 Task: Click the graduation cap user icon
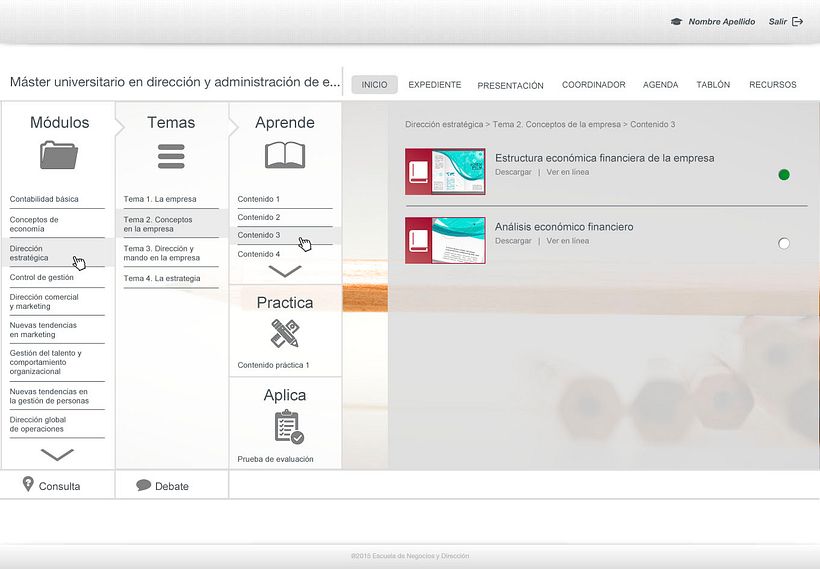point(676,21)
